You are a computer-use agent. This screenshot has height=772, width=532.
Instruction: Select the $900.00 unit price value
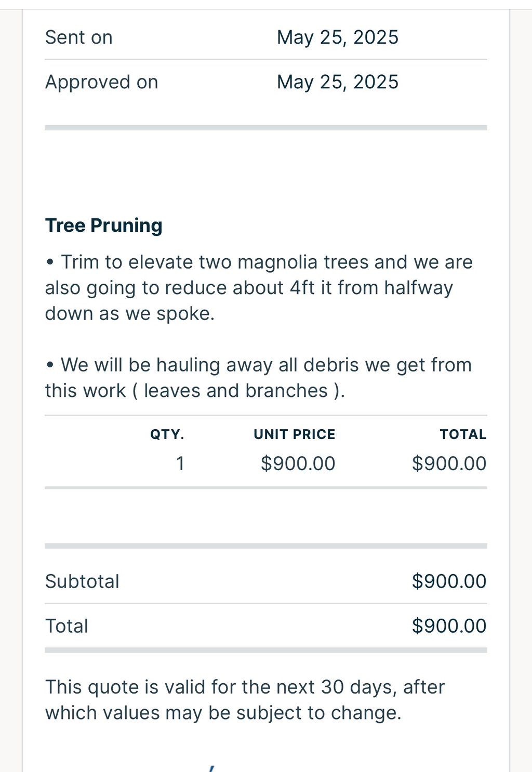(x=298, y=463)
